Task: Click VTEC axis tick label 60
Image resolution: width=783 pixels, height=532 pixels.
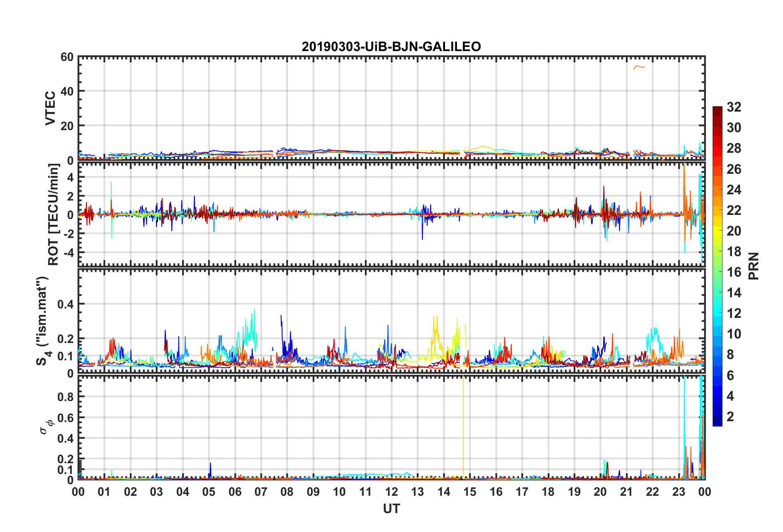Action: coord(67,57)
